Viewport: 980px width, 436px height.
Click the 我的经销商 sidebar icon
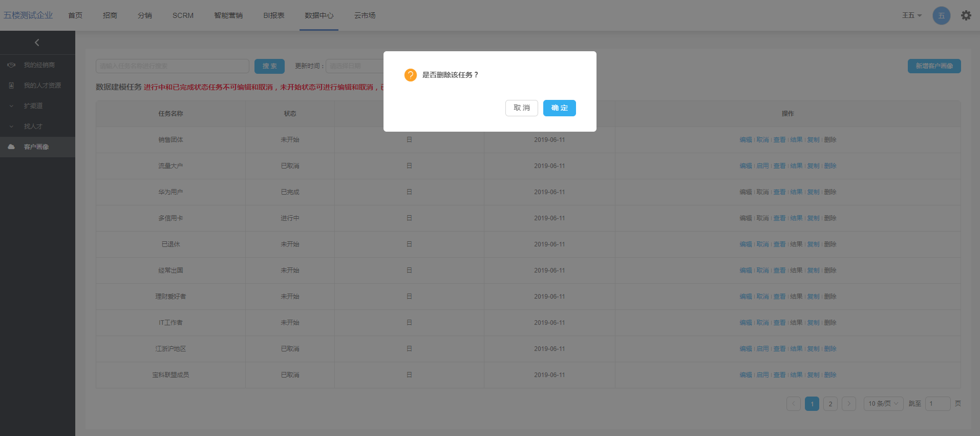coord(11,65)
